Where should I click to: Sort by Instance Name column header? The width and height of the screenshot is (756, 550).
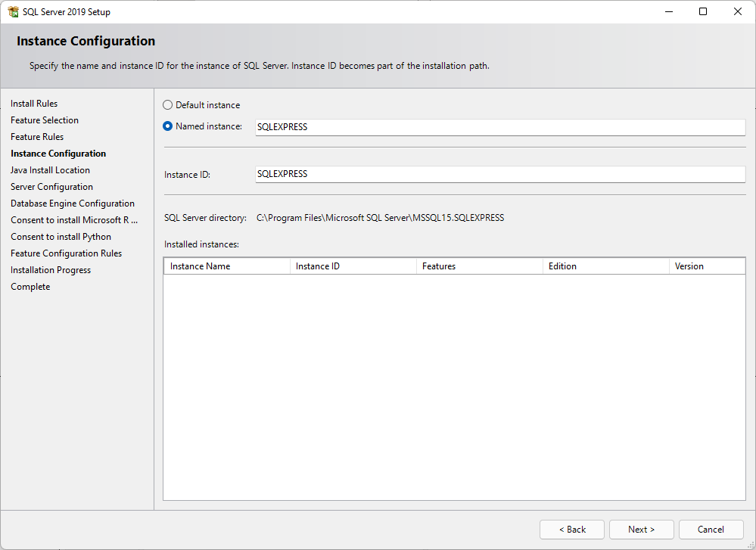[227, 266]
